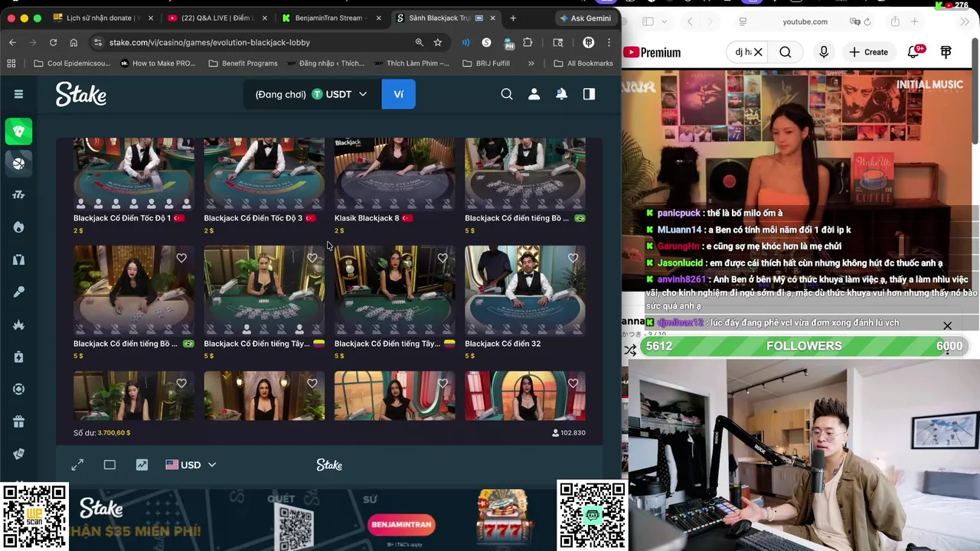This screenshot has width=980, height=551.
Task: Select the 777 slots icon in sidebar
Action: [x=19, y=195]
